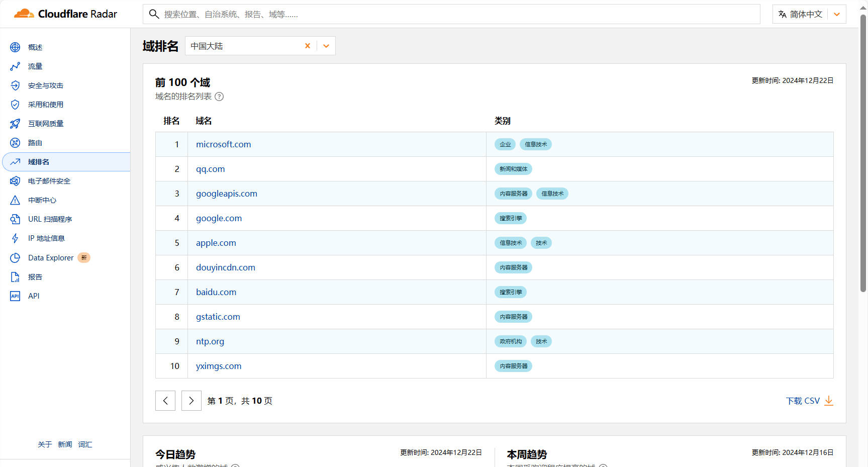The height and width of the screenshot is (467, 868).
Task: Click the Cloudflare Radar logo
Action: (65, 14)
